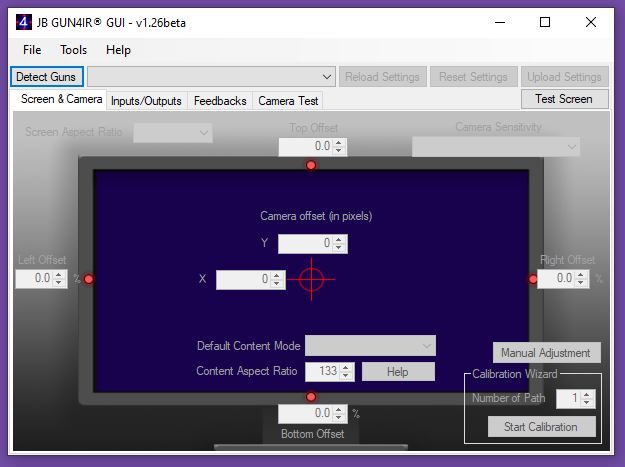Increase camera offset X value

coord(277,275)
